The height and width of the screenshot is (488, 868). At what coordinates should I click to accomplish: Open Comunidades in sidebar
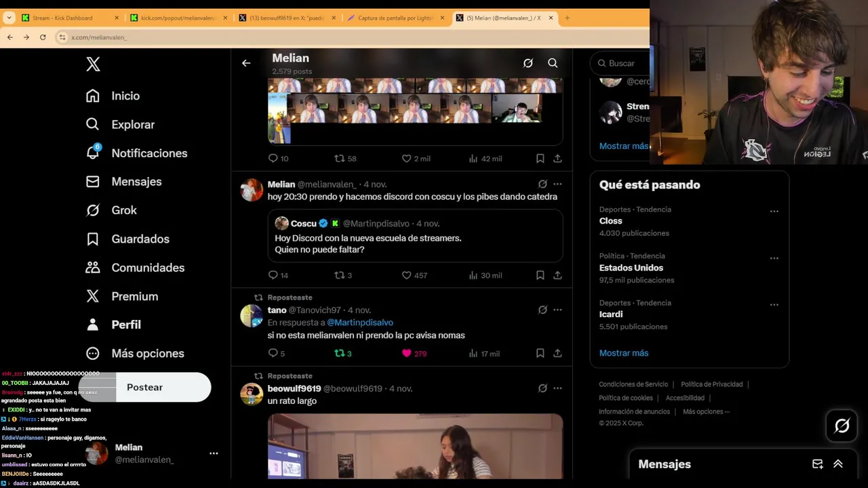(135, 268)
